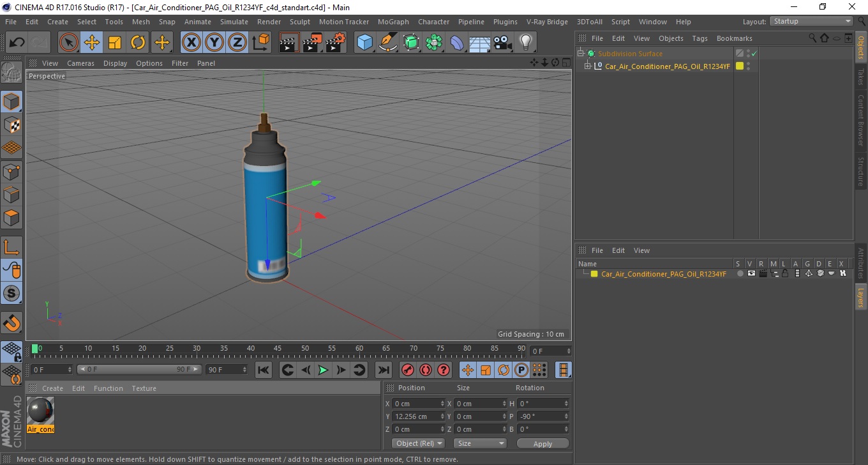Open Objects panel Bookmarks menu

735,38
